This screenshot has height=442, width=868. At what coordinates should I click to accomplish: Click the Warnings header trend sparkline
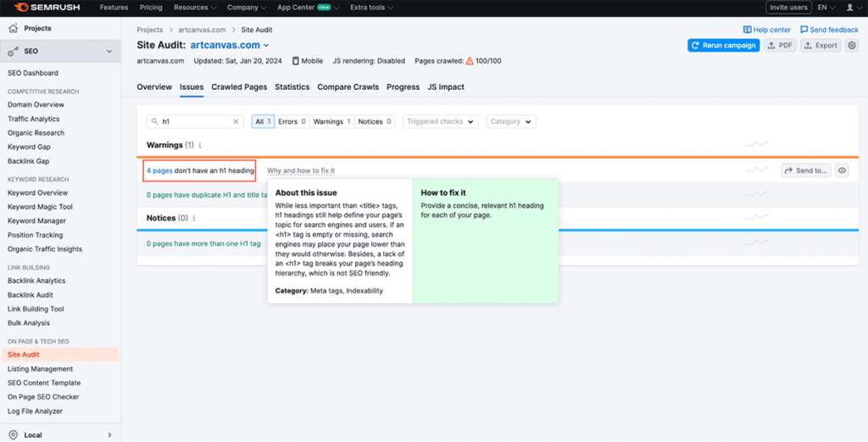click(757, 144)
